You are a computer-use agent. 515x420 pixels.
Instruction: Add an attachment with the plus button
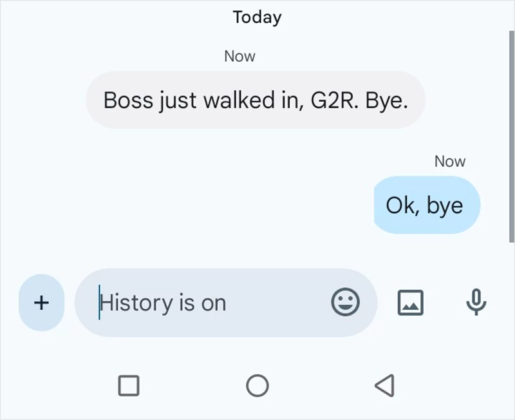pos(41,303)
